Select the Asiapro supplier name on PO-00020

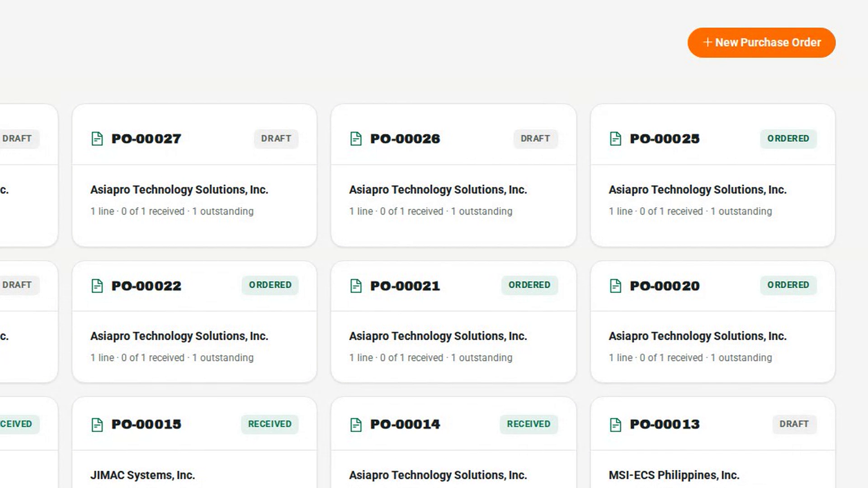pos(698,336)
